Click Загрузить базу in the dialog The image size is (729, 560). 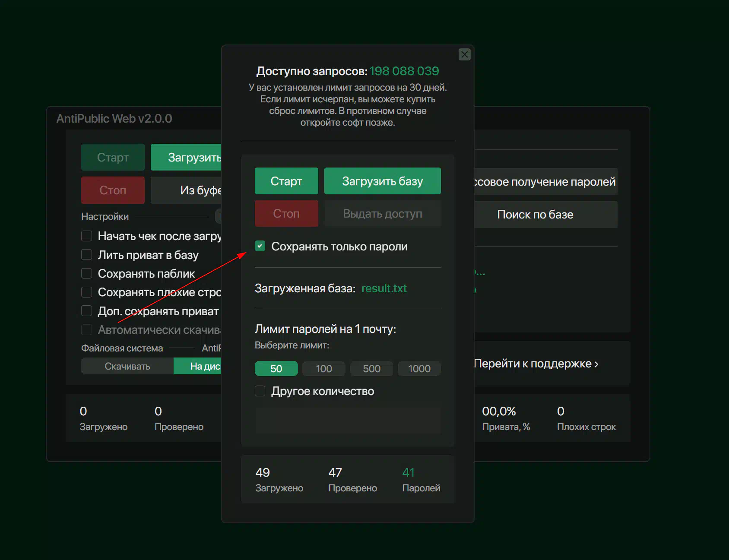pyautogui.click(x=382, y=181)
